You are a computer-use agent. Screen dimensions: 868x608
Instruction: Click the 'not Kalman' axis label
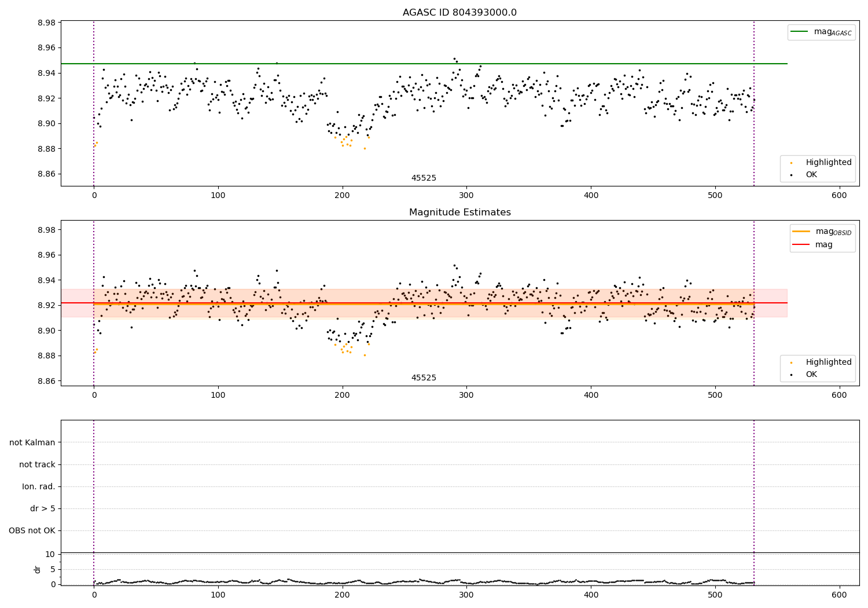tap(32, 442)
